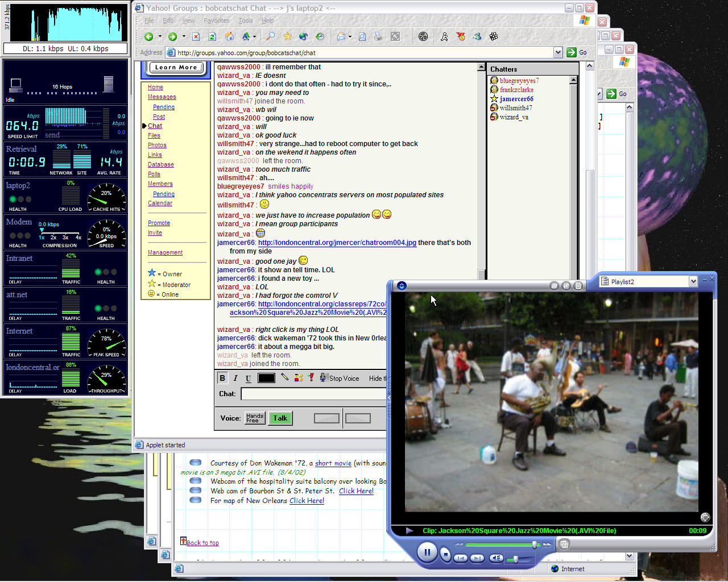This screenshot has height=582, width=728.
Task: Open the chat text color swatch
Action: point(266,378)
